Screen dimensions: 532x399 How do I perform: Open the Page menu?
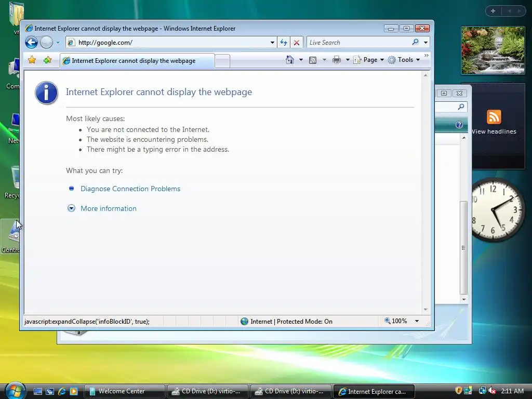pos(369,60)
